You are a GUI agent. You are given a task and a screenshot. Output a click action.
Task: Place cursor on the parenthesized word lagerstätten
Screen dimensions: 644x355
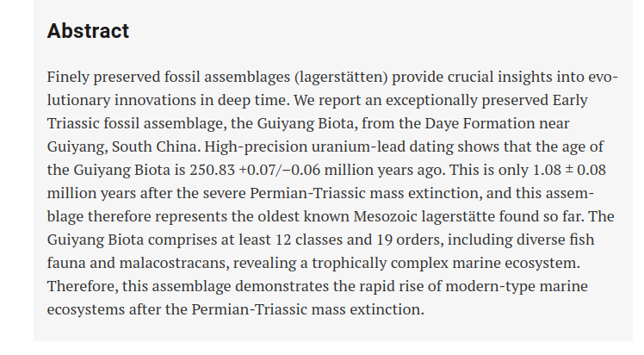click(x=341, y=78)
